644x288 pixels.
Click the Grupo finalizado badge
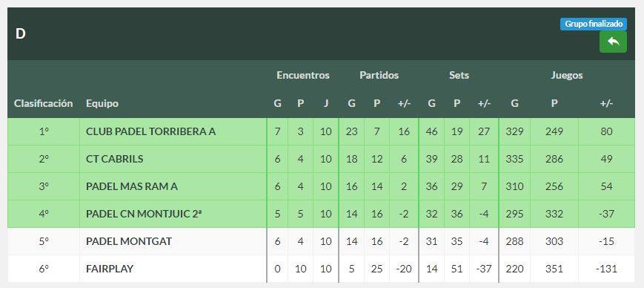(x=594, y=24)
